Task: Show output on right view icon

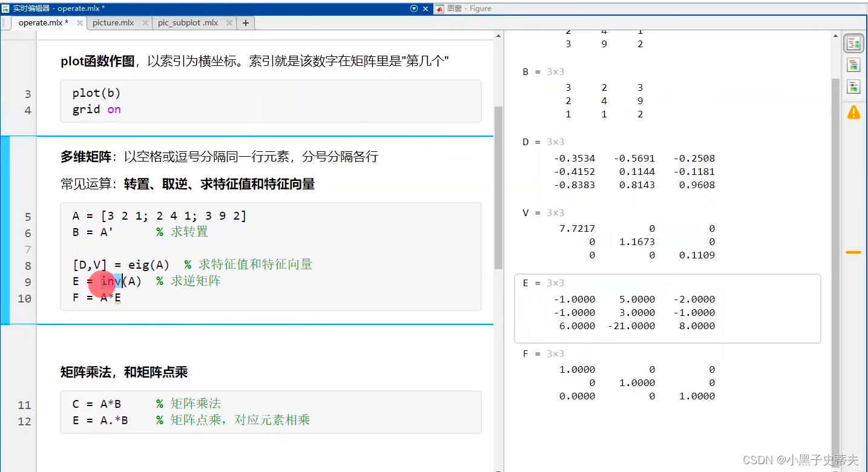Action: 853,44
